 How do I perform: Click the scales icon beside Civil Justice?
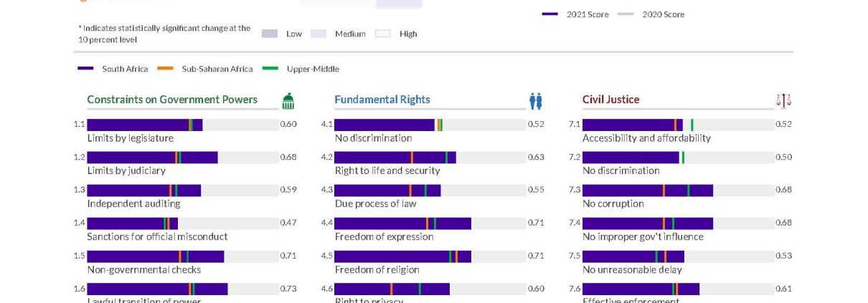[783, 101]
